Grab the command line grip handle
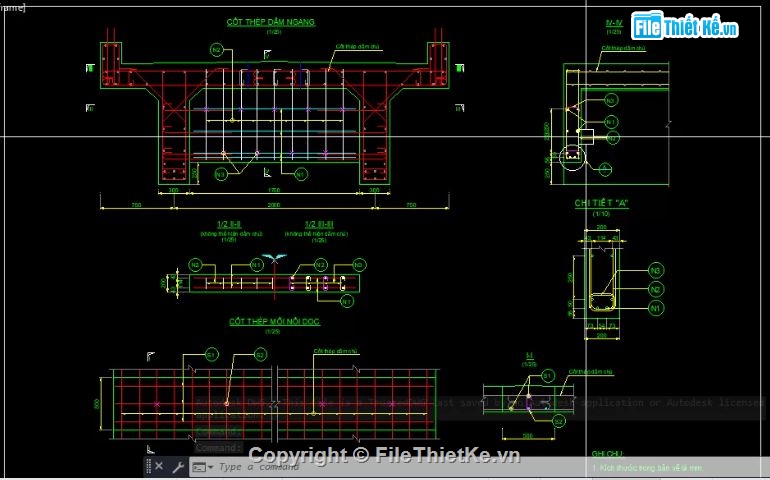The image size is (770, 480). point(148,466)
